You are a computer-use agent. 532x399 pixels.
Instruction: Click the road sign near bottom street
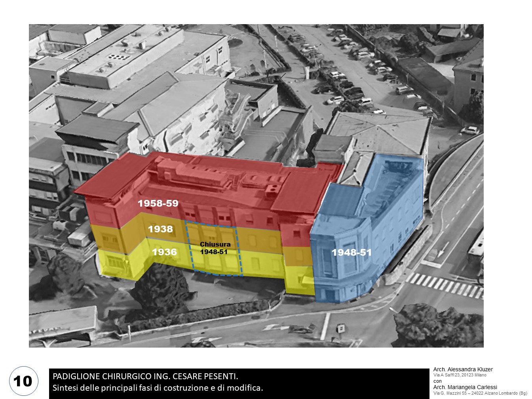pyautogui.click(x=340, y=328)
